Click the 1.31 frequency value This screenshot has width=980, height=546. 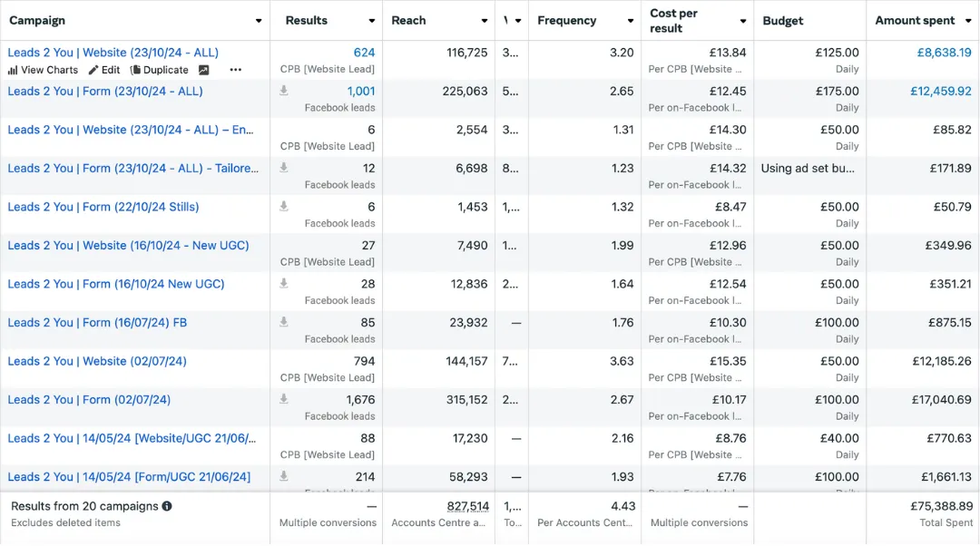click(623, 130)
